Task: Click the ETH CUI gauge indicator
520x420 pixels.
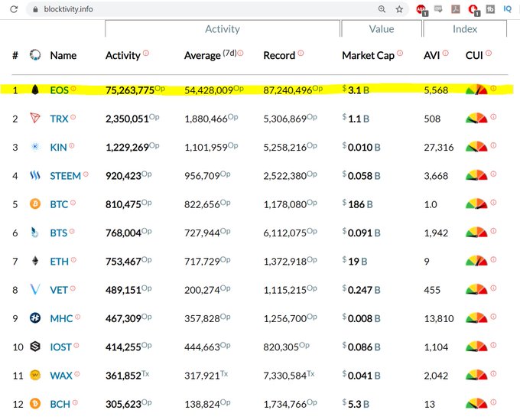Action: 476,261
